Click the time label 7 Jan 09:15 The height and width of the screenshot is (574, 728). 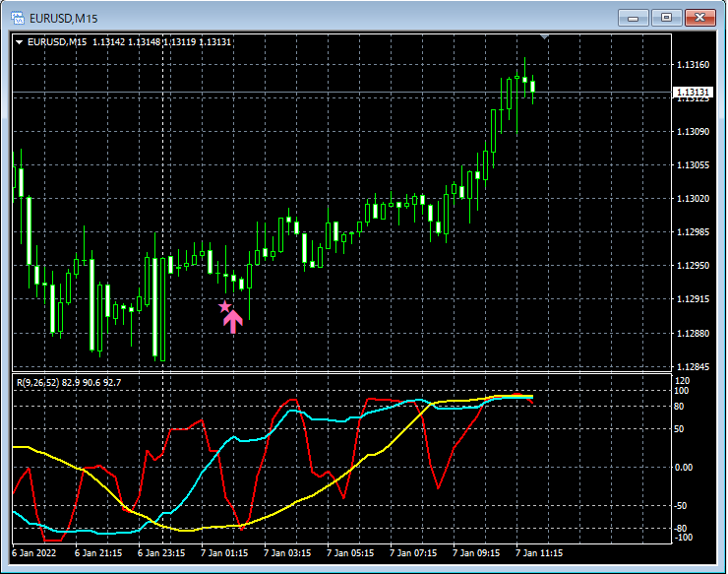pyautogui.click(x=476, y=553)
